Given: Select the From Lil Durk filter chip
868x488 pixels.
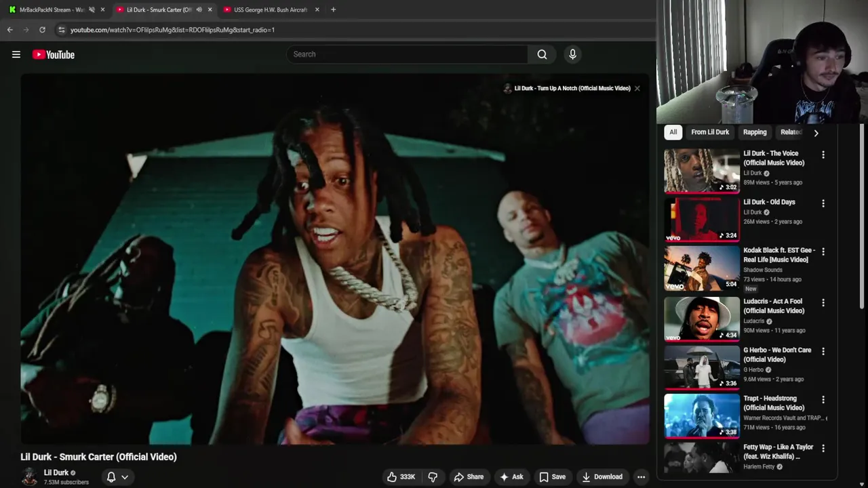Looking at the screenshot, I should click(710, 132).
